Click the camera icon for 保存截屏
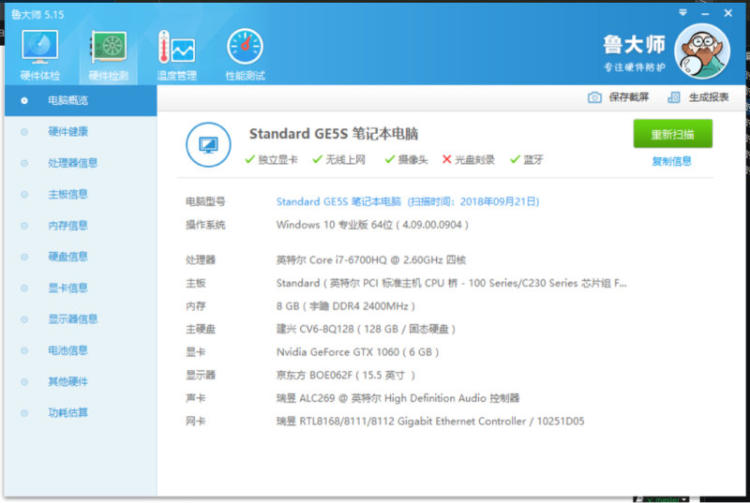The height and width of the screenshot is (503, 750). (595, 98)
